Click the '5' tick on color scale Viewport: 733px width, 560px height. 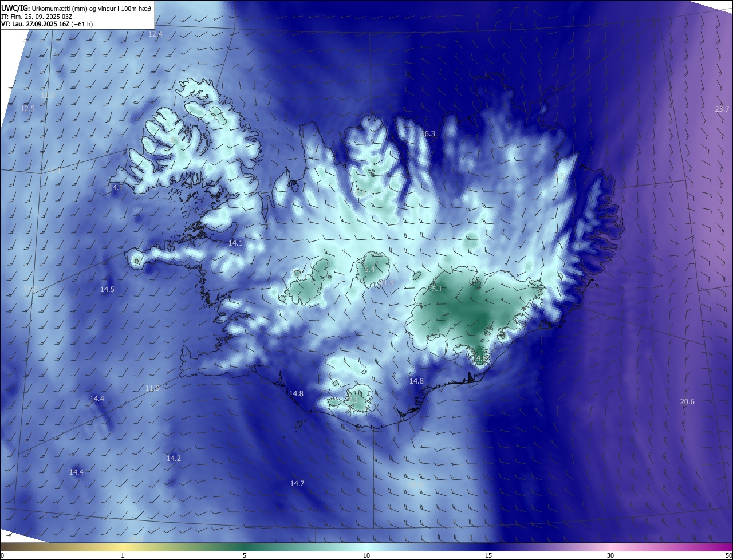(x=245, y=555)
